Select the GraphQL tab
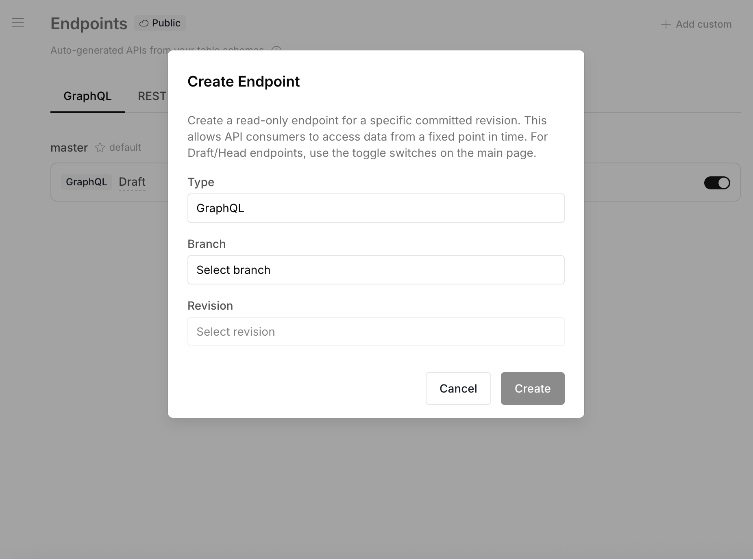 pyautogui.click(x=87, y=96)
